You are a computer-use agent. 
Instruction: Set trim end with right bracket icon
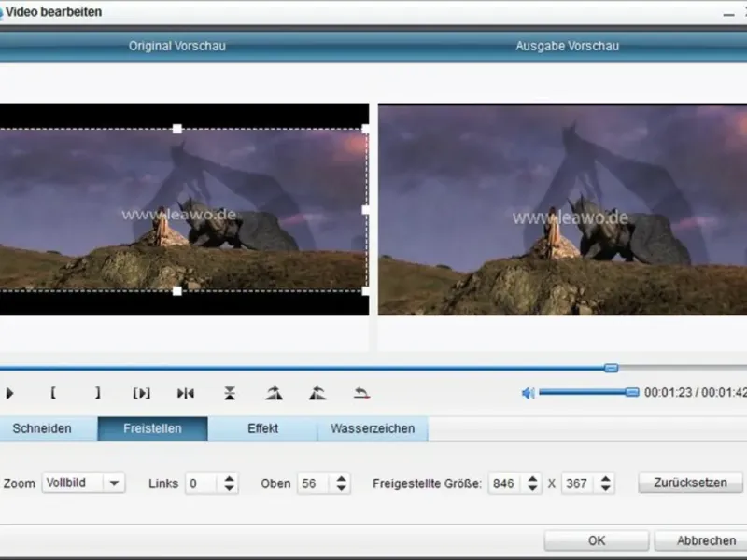coord(98,393)
